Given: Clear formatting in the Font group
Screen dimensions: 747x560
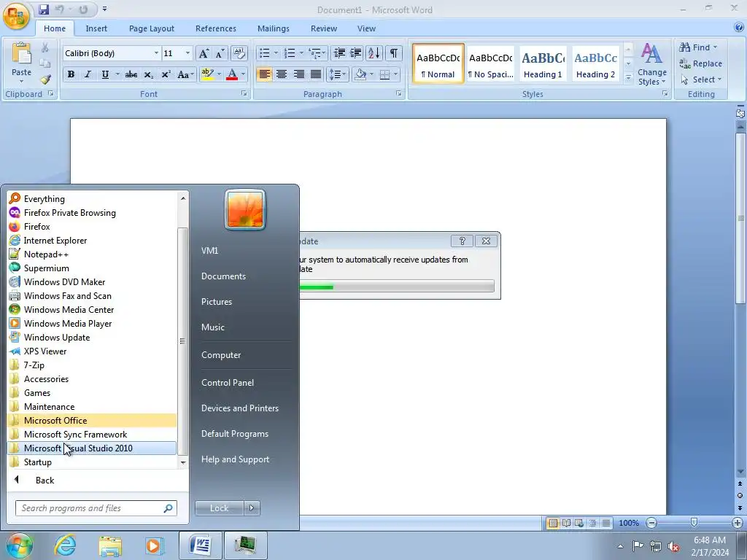Looking at the screenshot, I should (239, 53).
